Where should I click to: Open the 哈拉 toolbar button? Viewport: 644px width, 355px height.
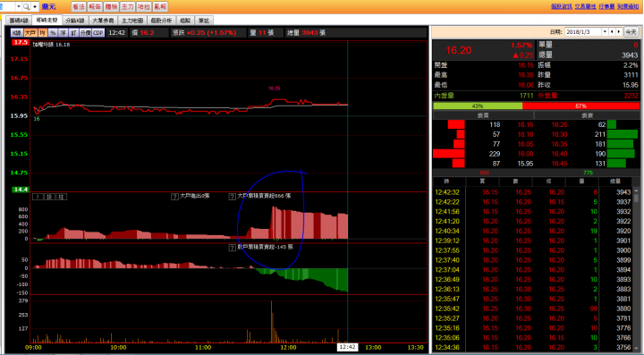pos(144,7)
